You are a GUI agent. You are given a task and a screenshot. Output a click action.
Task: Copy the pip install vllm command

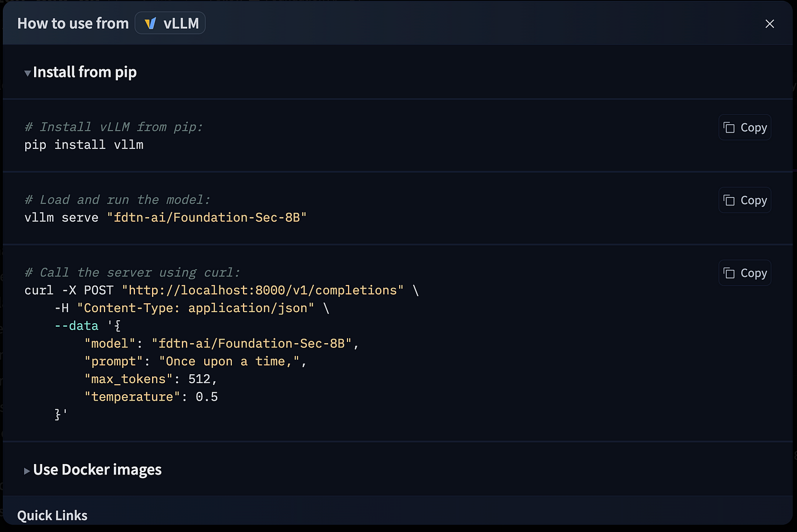coord(745,127)
